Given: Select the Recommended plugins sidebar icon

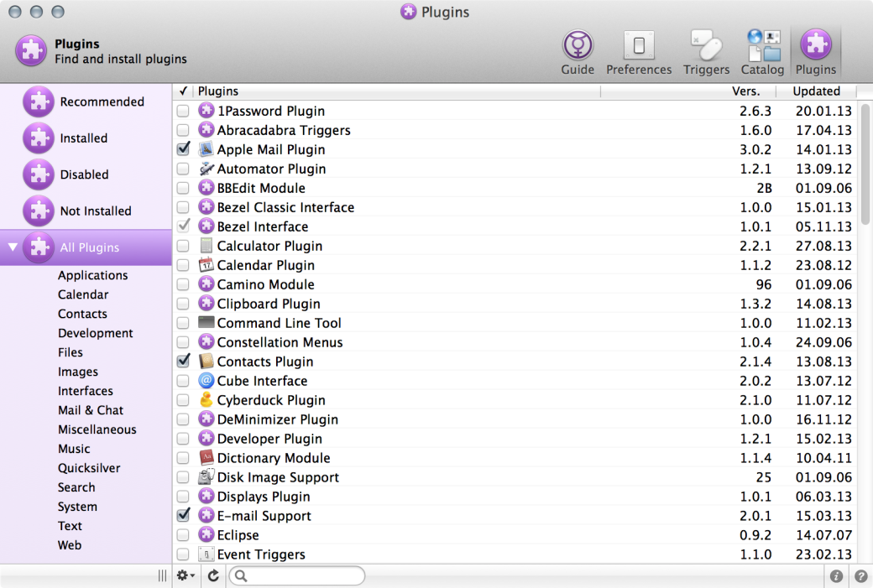Looking at the screenshot, I should pos(38,101).
